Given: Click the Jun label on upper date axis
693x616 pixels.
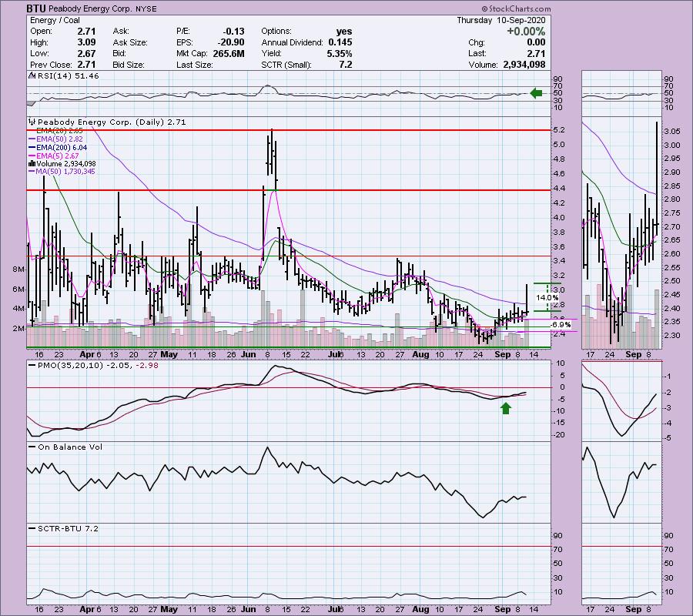Looking at the screenshot, I should [x=249, y=354].
